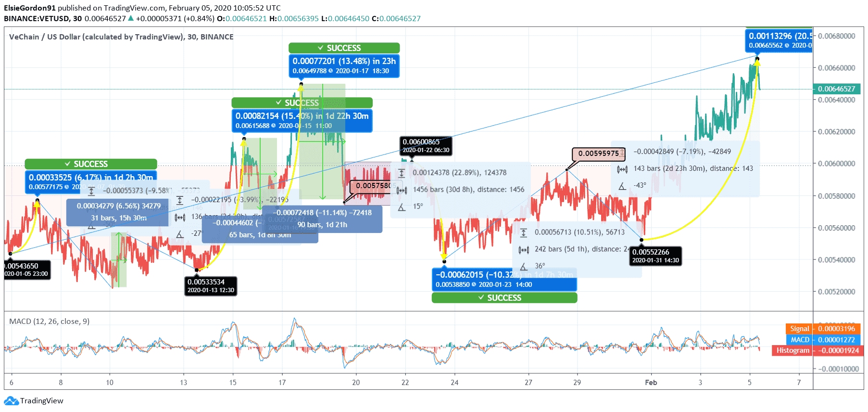This screenshot has height=412, width=868.
Task: Select the SUCCESS label below -0.00062015 forecast
Action: (x=504, y=297)
